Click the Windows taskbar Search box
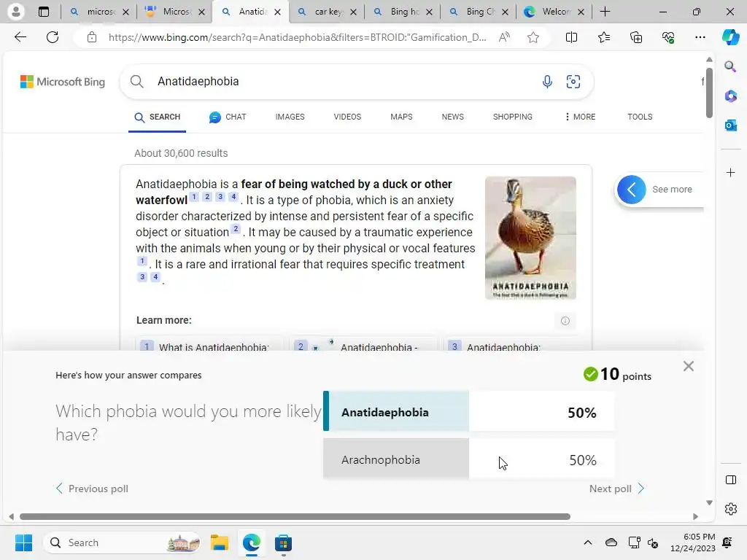The image size is (747, 560). [x=122, y=542]
